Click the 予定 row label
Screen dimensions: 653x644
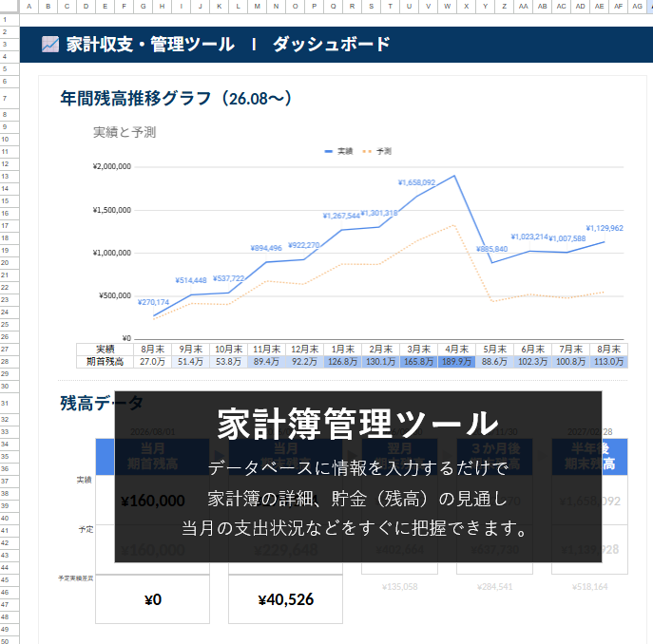click(x=86, y=529)
